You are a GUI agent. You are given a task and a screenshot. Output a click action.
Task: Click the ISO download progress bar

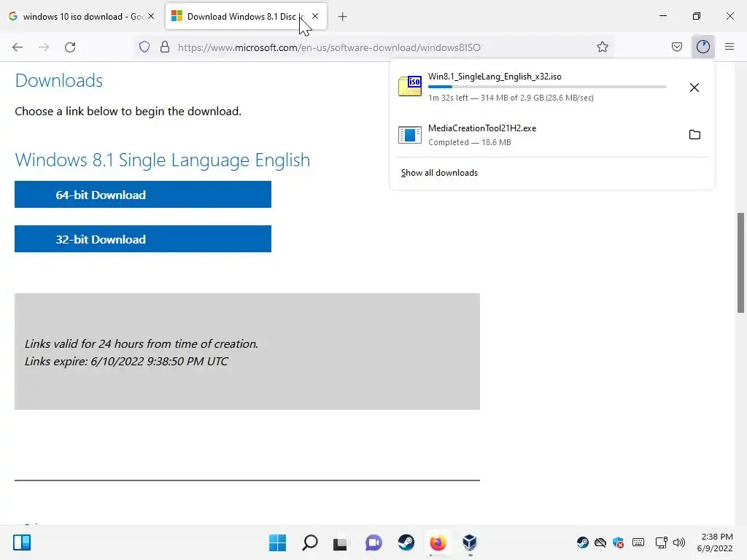[547, 87]
